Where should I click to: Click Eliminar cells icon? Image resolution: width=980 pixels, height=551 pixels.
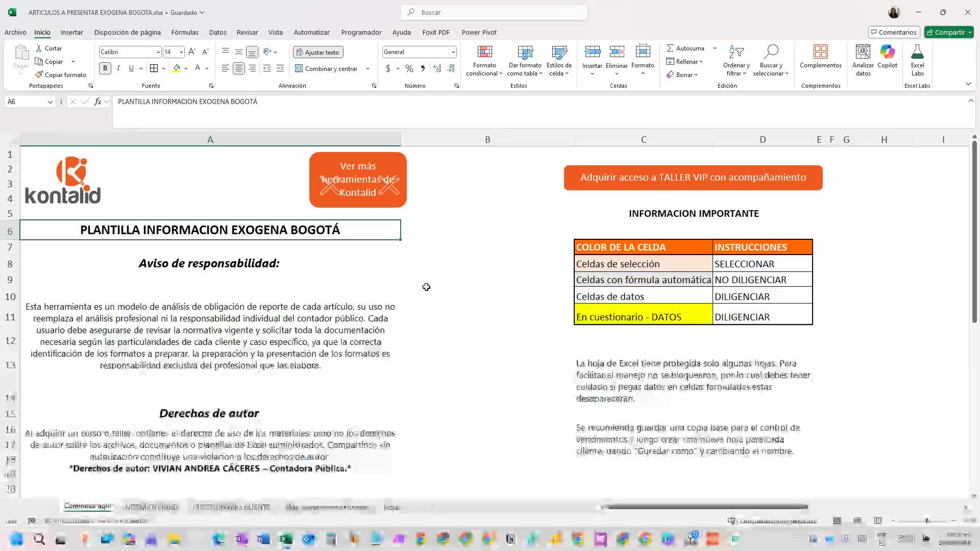pyautogui.click(x=617, y=52)
